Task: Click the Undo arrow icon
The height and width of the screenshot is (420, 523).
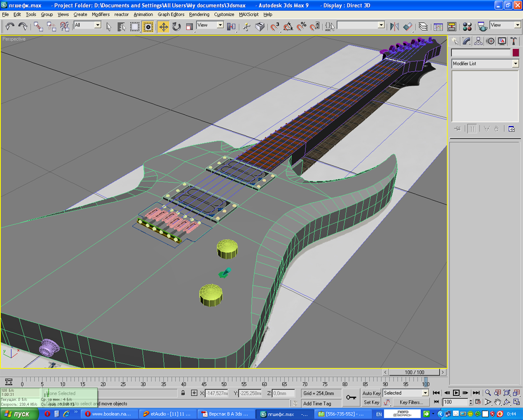Action: point(10,27)
